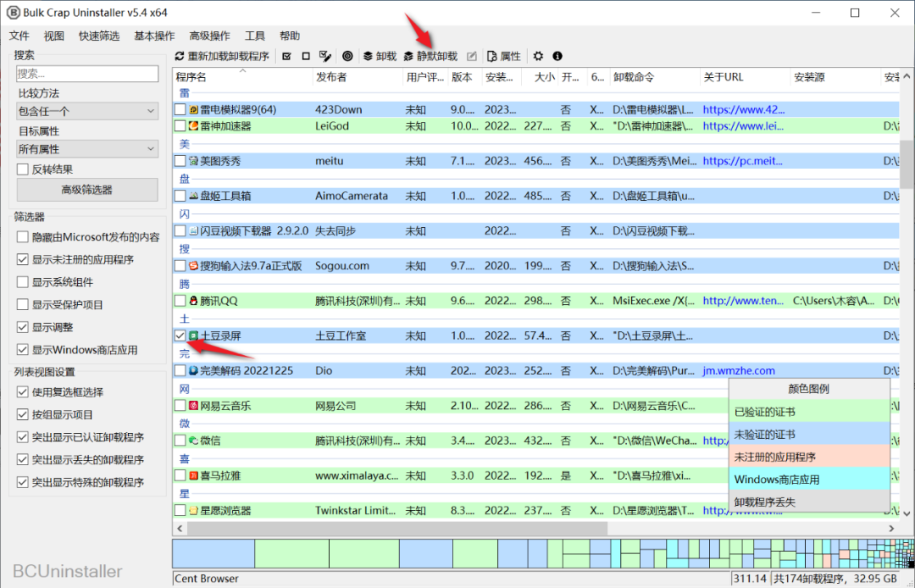915x588 pixels.
Task: Click the 完美解码 app icon
Action: [194, 371]
